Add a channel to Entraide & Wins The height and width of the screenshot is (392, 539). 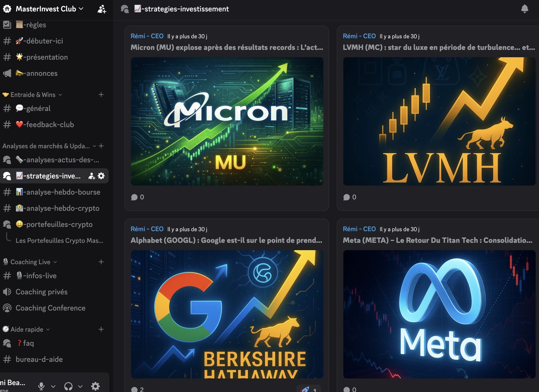[101, 95]
